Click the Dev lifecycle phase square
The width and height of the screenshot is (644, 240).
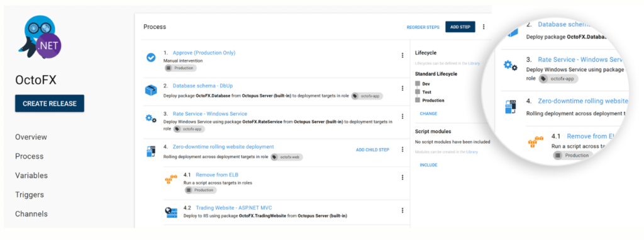coord(418,84)
